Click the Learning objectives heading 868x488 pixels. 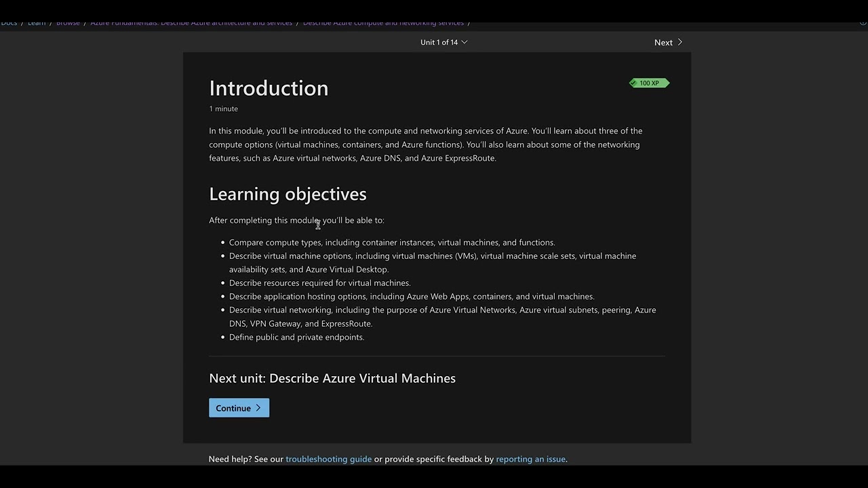(x=288, y=194)
